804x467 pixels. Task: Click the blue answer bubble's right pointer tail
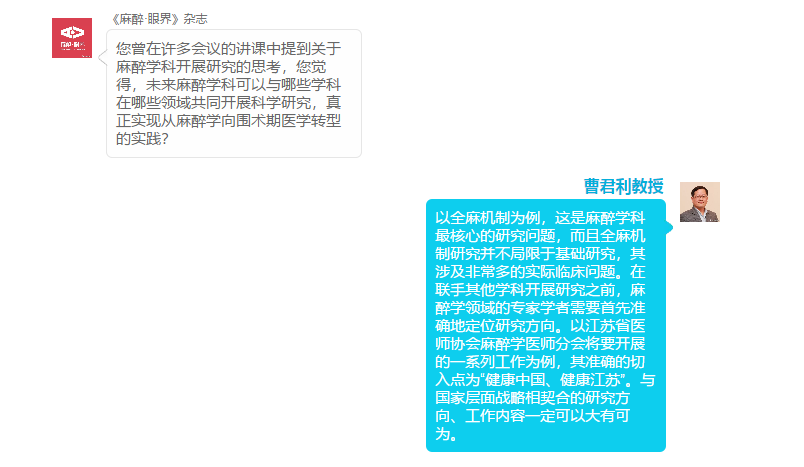click(669, 228)
